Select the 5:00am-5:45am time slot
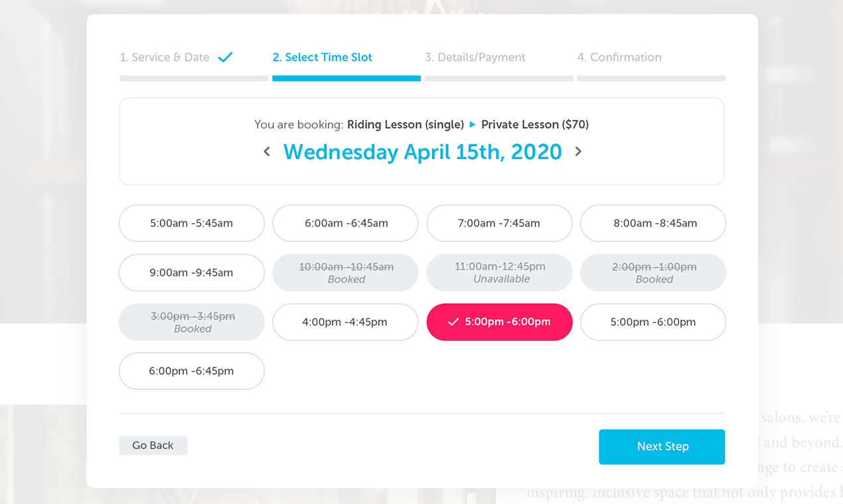The image size is (843, 504). (x=192, y=223)
